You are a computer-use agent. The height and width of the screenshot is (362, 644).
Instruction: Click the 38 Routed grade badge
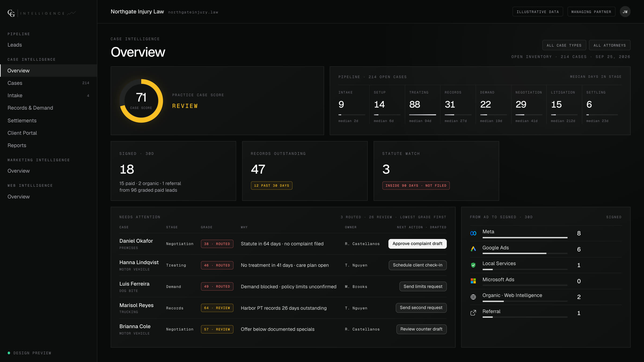point(217,244)
